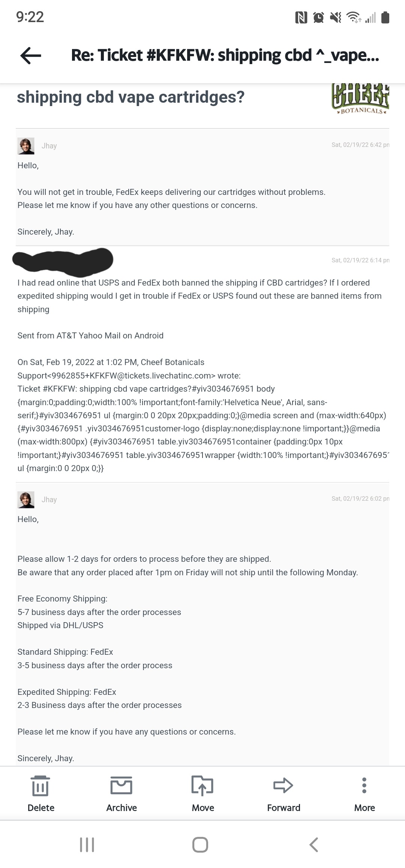Tap the blacked-out sender name

click(63, 260)
